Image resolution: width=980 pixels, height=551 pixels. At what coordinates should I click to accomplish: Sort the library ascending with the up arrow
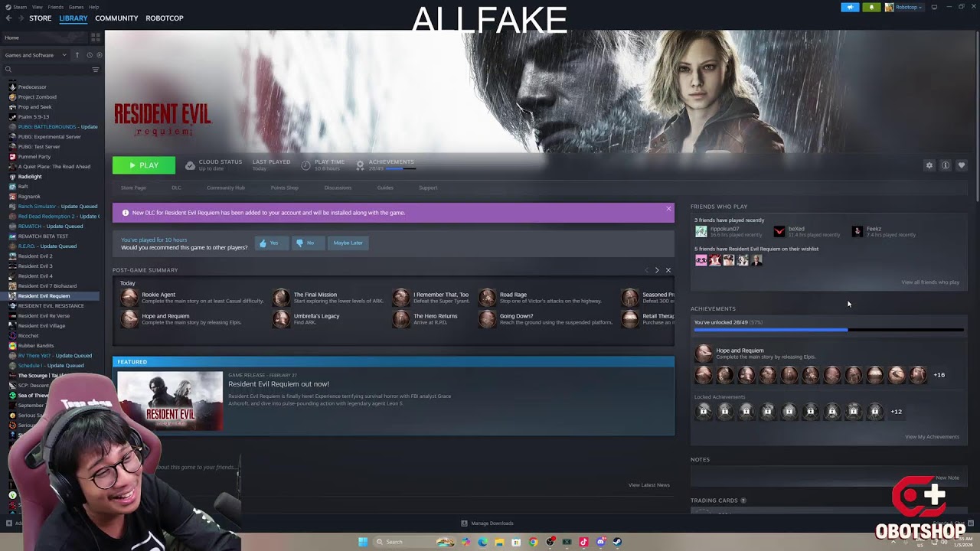(x=77, y=55)
